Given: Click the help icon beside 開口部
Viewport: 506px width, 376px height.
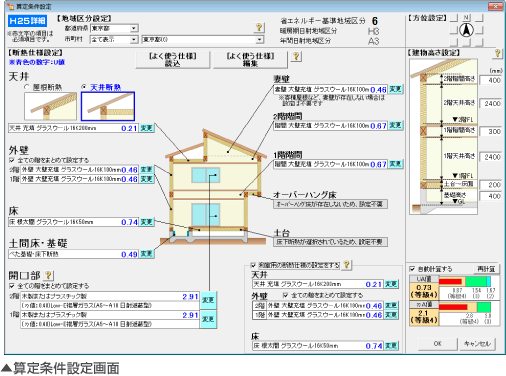Looking at the screenshot, I should [x=49, y=275].
